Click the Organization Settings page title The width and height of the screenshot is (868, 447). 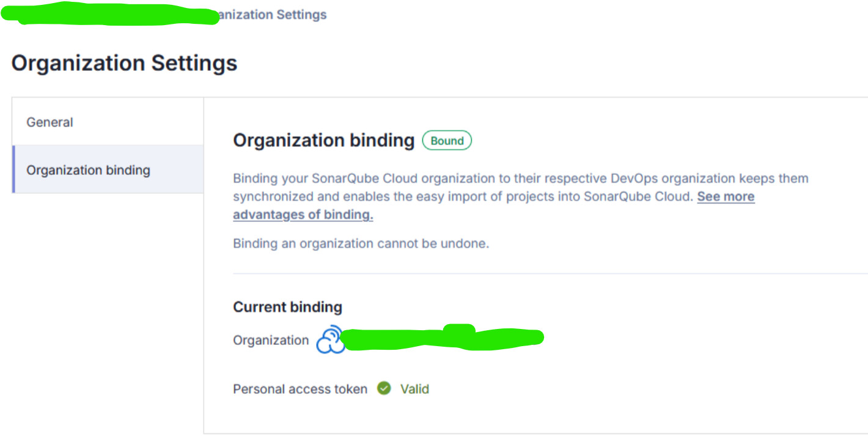click(x=124, y=63)
